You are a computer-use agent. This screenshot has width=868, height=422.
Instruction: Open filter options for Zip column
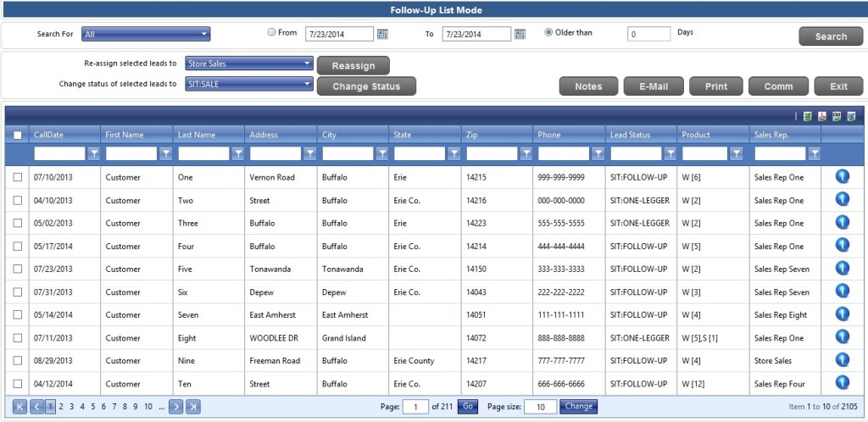[526, 153]
